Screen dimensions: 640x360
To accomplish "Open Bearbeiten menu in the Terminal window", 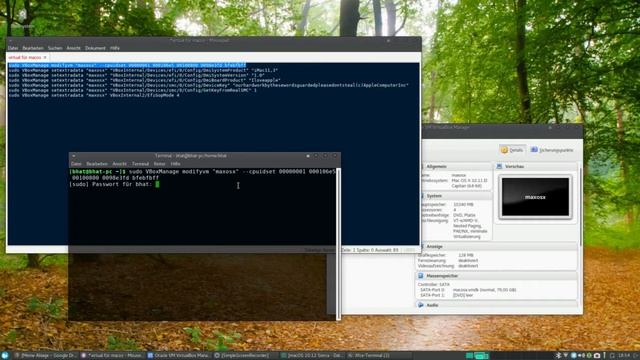I will [97, 164].
